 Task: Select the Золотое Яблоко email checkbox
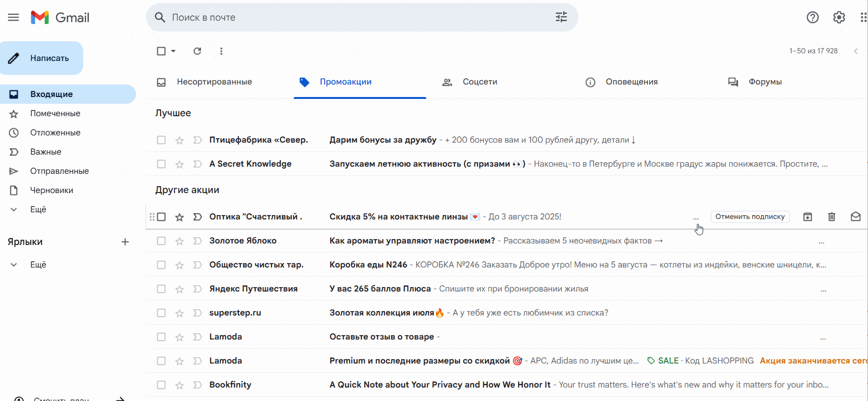click(161, 241)
